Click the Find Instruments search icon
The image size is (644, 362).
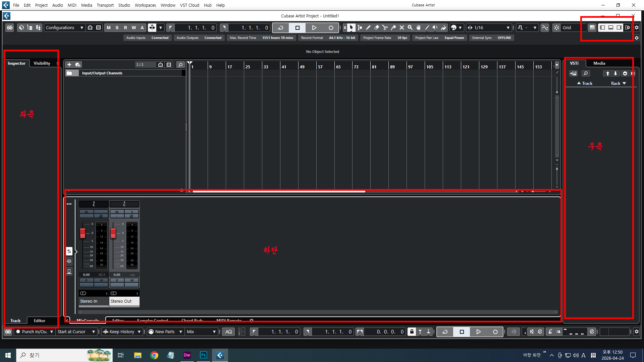pyautogui.click(x=586, y=73)
